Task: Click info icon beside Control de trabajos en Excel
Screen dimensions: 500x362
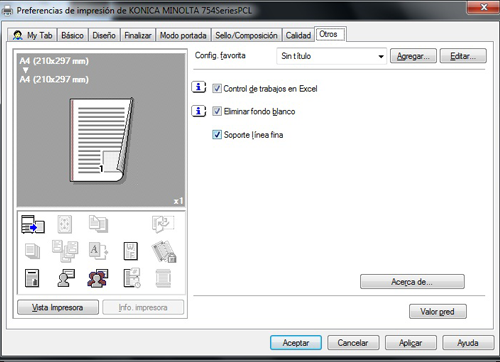Action: pyautogui.click(x=199, y=88)
